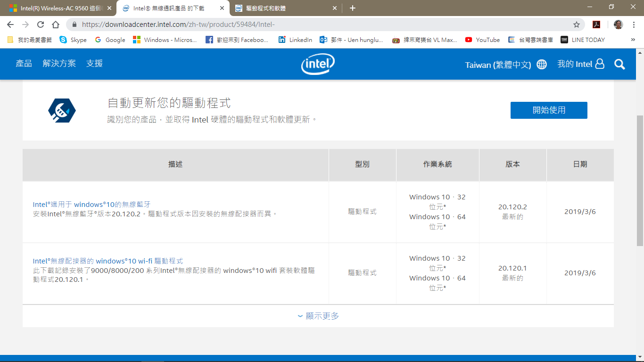Click the driver auto-update assistant icon
This screenshot has height=362, width=644.
click(62, 111)
